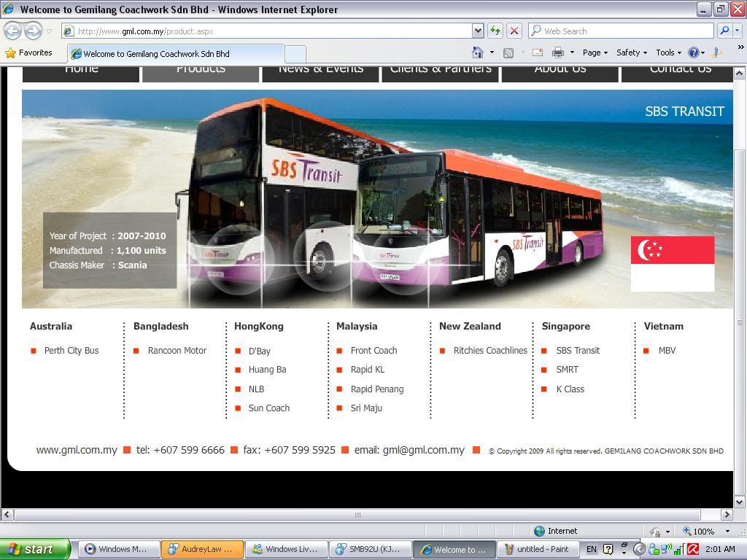Go back with the browser Back arrow

(x=13, y=31)
